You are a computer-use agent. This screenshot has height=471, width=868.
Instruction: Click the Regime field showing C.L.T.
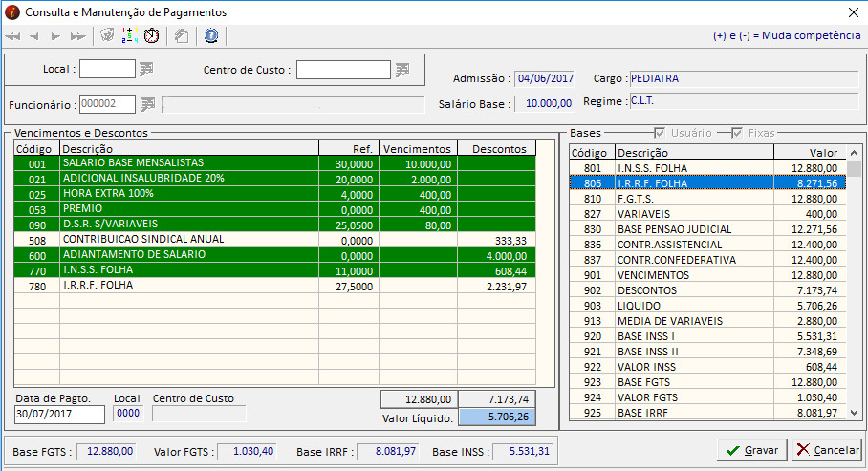tap(744, 101)
